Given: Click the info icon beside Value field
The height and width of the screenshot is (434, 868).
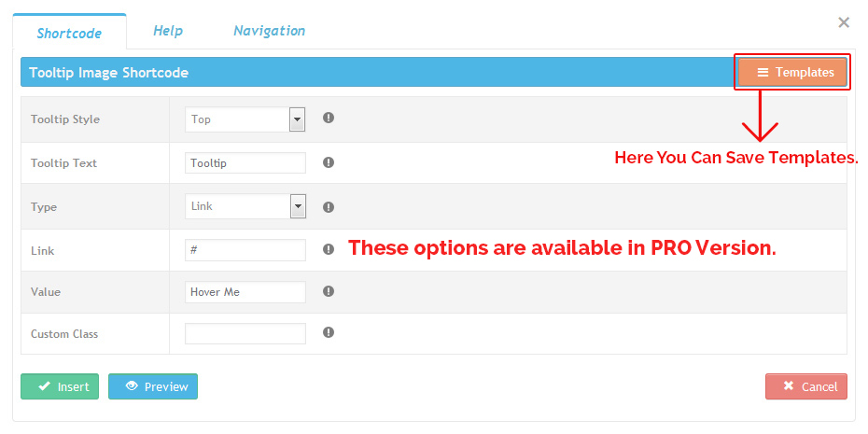Looking at the screenshot, I should 329,291.
